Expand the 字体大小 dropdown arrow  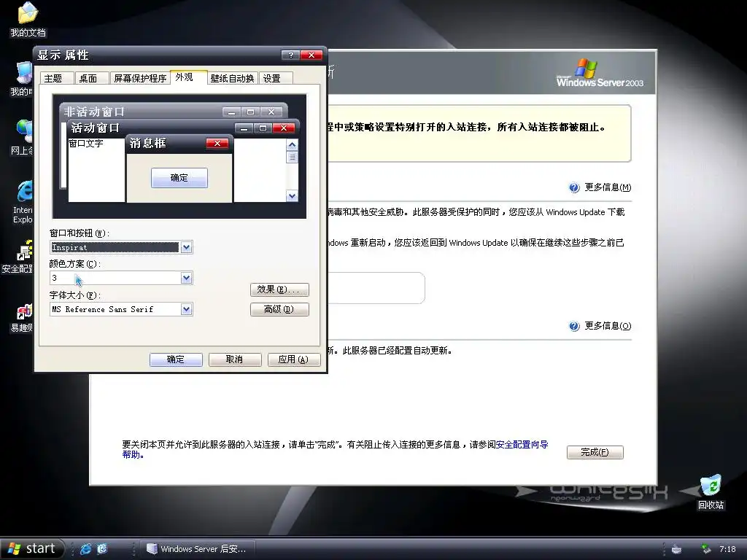[186, 309]
